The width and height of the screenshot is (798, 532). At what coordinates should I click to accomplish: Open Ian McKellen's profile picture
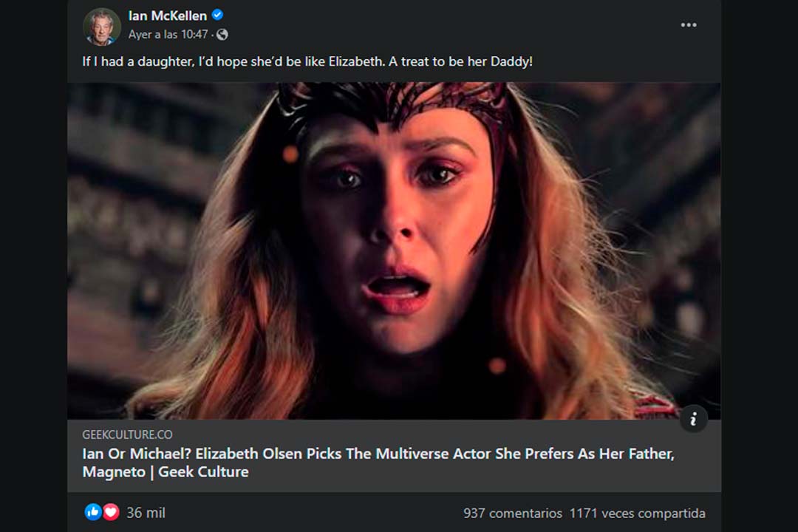click(x=101, y=26)
